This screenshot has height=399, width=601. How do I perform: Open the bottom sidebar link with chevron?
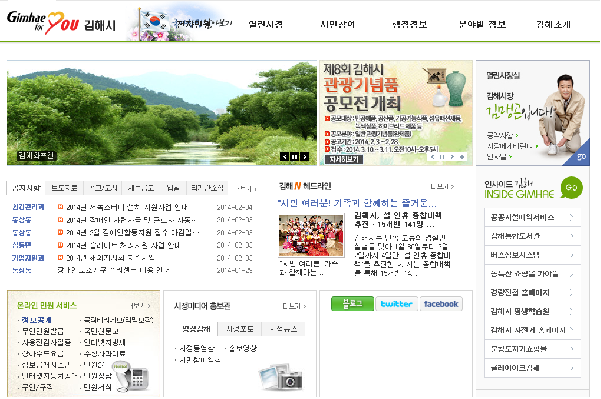point(533,368)
